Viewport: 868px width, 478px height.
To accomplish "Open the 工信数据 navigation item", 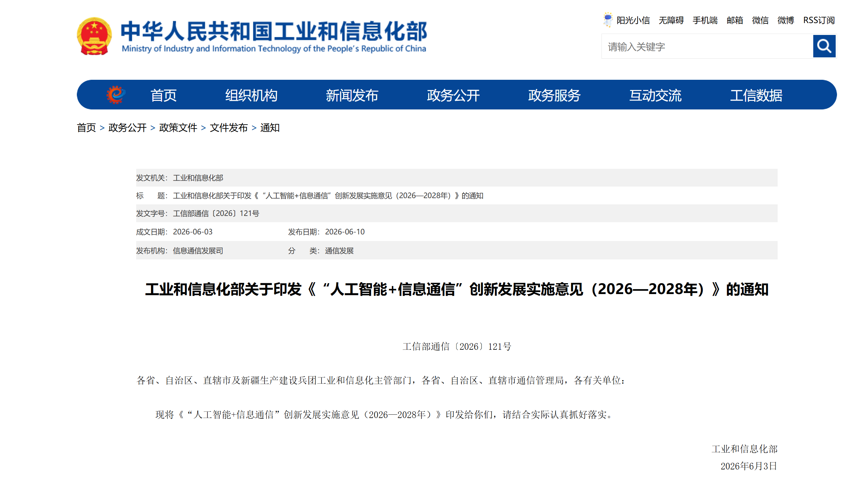I will pos(756,95).
